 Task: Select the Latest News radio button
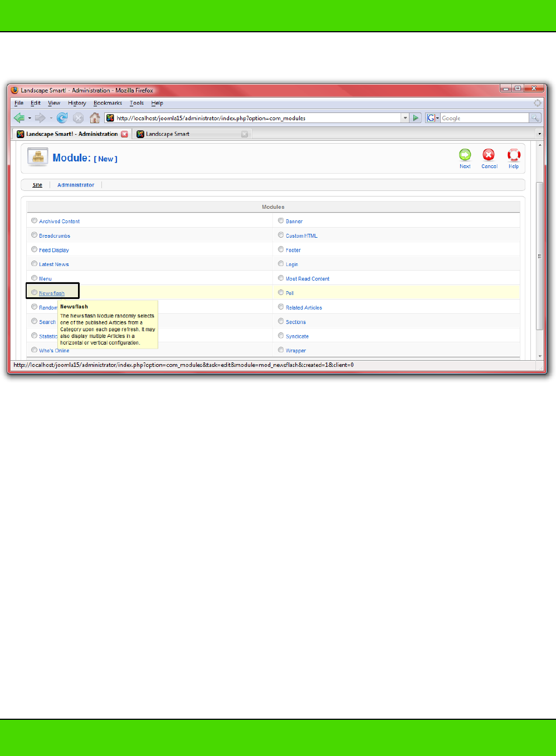pyautogui.click(x=34, y=264)
